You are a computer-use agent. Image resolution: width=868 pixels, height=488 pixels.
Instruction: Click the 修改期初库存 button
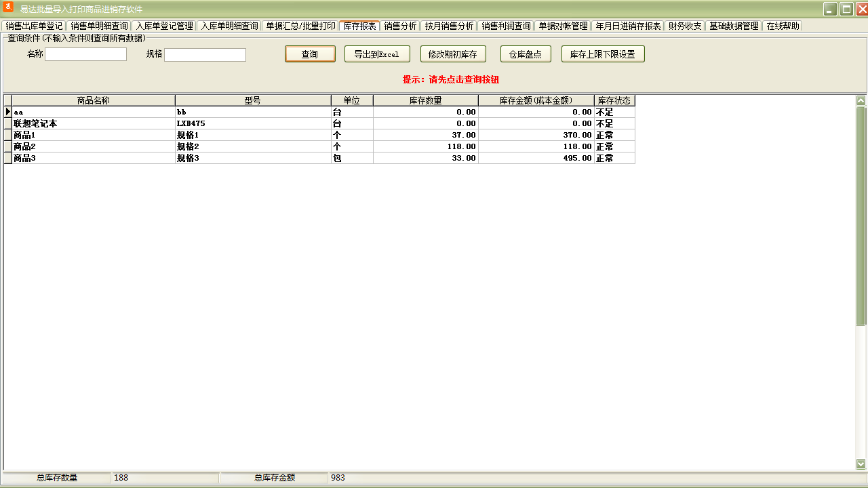pyautogui.click(x=453, y=54)
